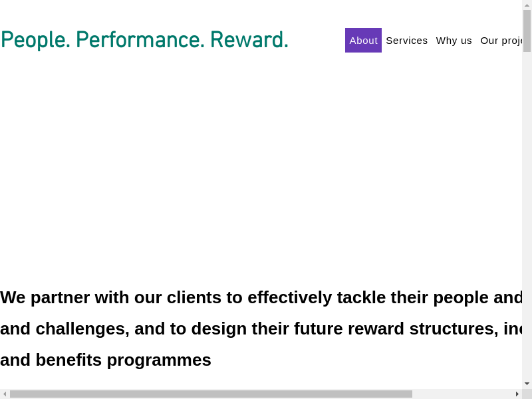Click the horizontal scrollbar thumb
532x399 pixels.
pos(211,394)
